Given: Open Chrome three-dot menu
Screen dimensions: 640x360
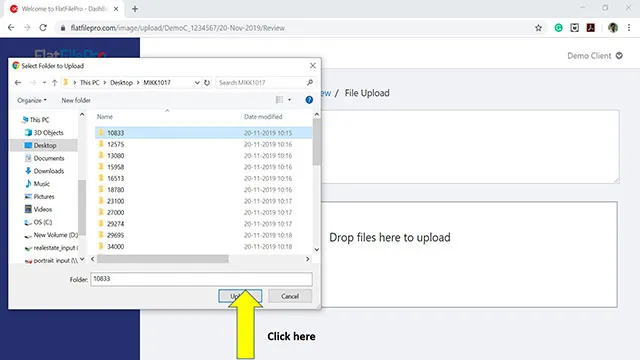Looking at the screenshot, I should coord(629,28).
